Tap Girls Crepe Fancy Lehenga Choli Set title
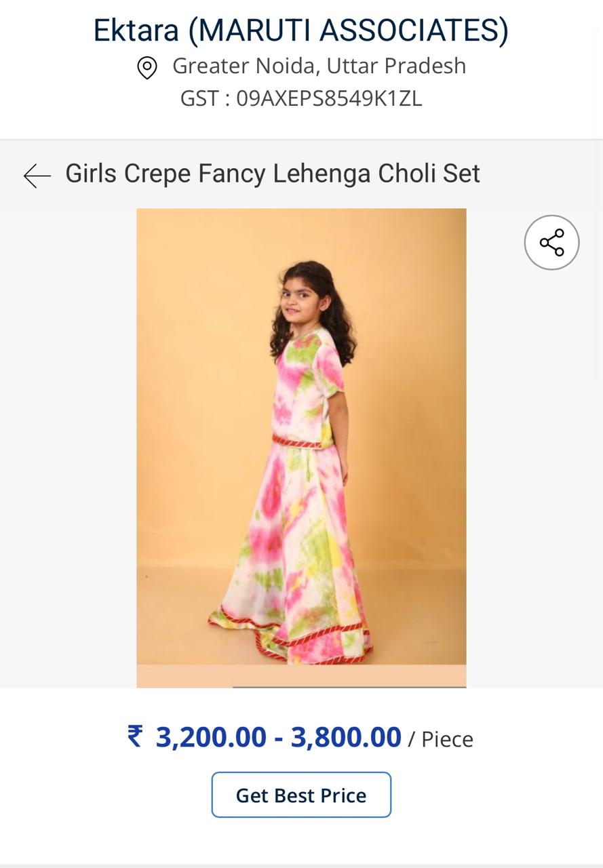 coord(272,174)
